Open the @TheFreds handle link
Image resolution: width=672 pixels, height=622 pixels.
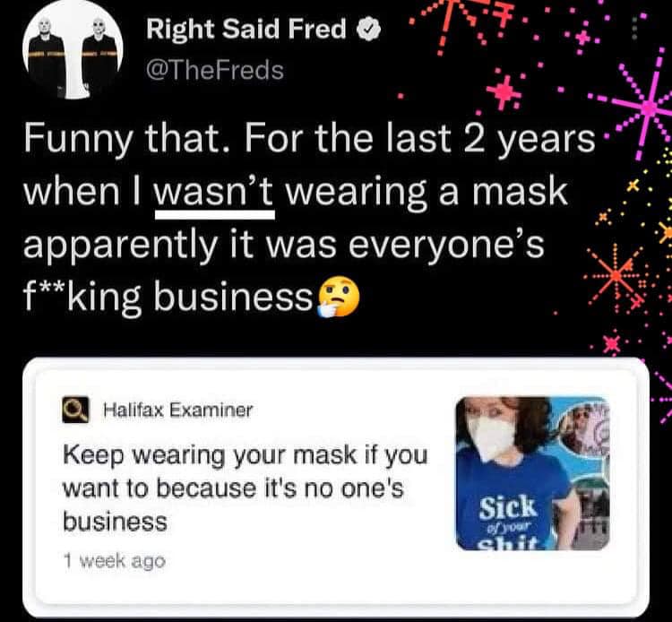(215, 70)
